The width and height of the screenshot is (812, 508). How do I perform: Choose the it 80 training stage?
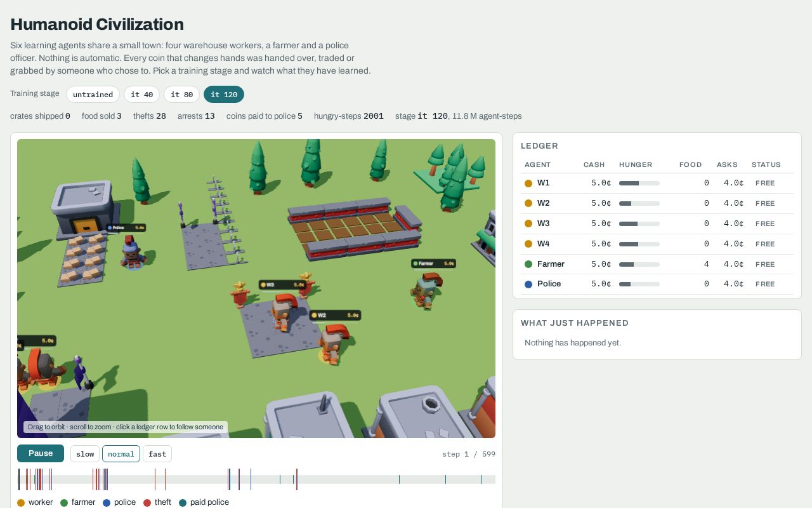[x=181, y=95]
